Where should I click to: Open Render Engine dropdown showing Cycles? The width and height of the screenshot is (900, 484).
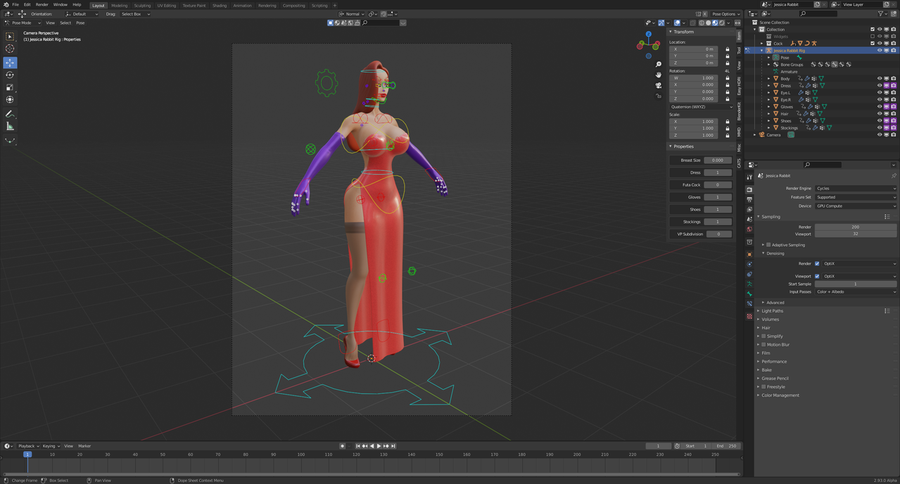(855, 188)
